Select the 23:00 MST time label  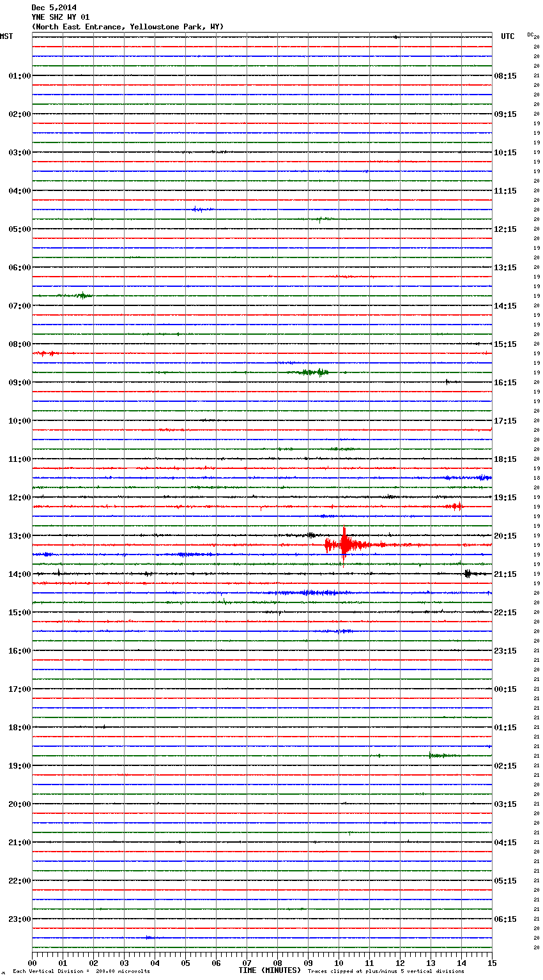pyautogui.click(x=19, y=919)
